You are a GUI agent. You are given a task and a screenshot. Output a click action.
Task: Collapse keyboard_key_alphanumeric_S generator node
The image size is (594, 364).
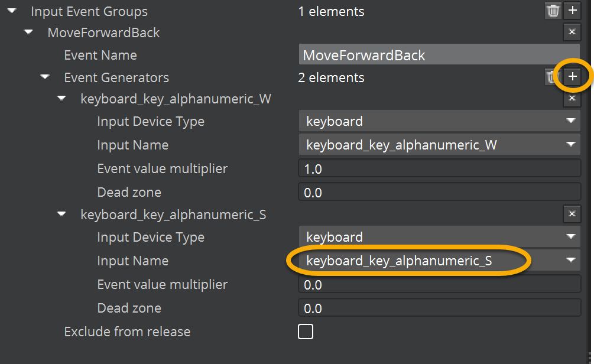click(61, 214)
